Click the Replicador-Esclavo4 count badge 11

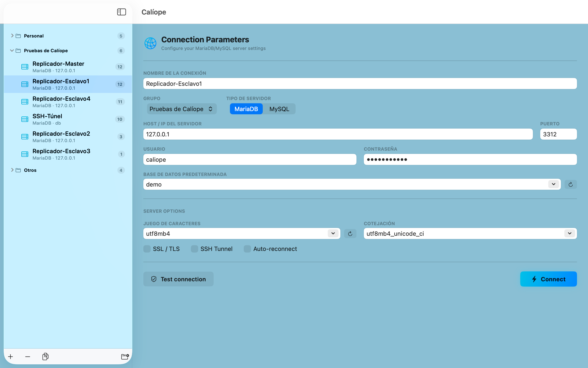coord(120,102)
